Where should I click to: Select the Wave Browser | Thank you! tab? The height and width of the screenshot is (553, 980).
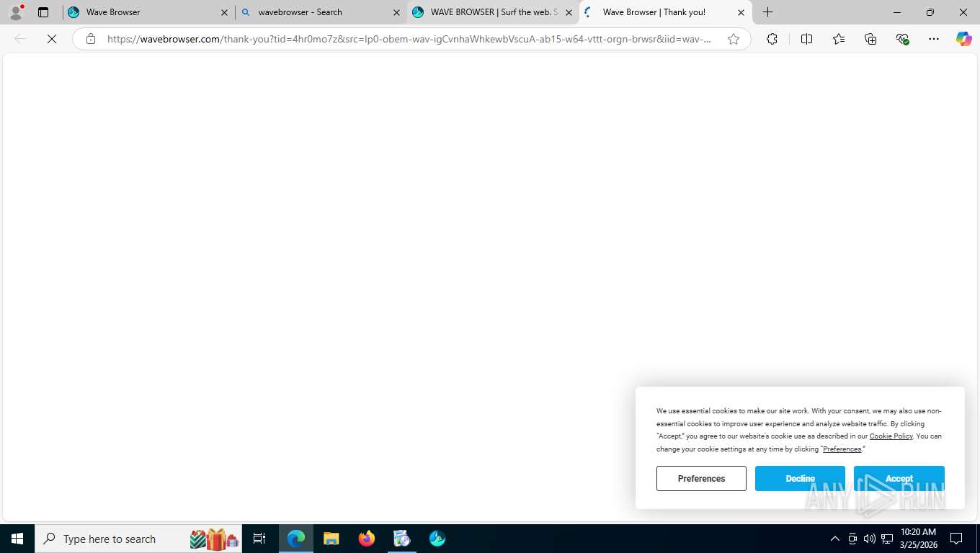[664, 12]
